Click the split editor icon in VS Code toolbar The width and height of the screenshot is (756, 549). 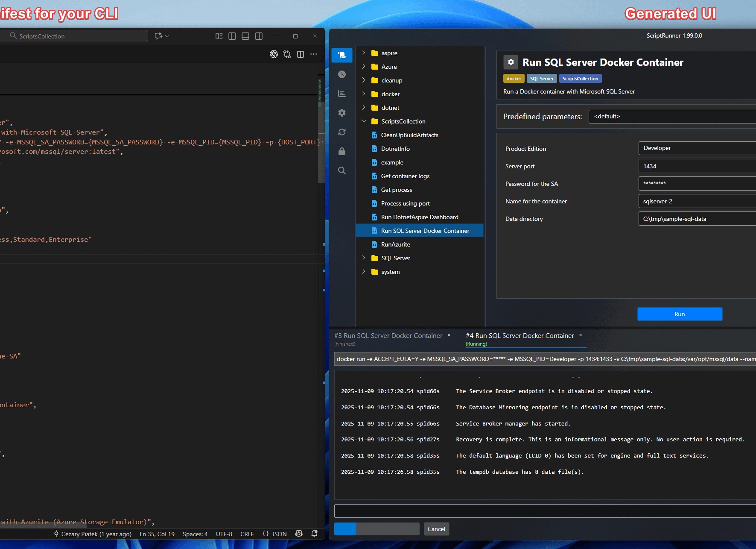[301, 54]
